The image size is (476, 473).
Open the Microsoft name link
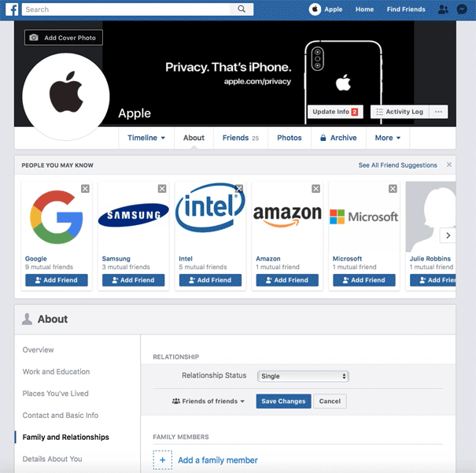tap(347, 259)
